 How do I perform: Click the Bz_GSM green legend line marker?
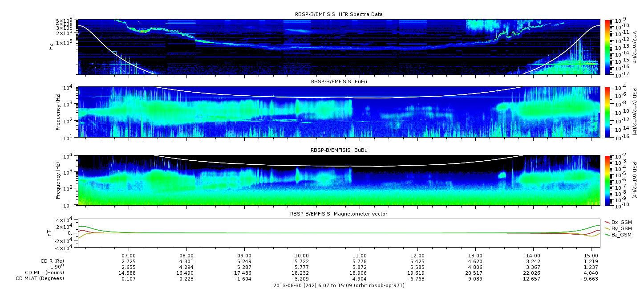608,235
